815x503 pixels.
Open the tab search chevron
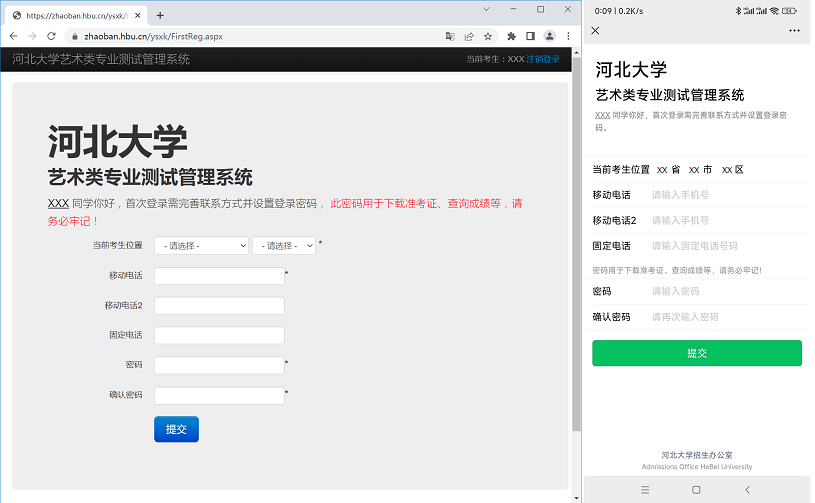point(486,9)
